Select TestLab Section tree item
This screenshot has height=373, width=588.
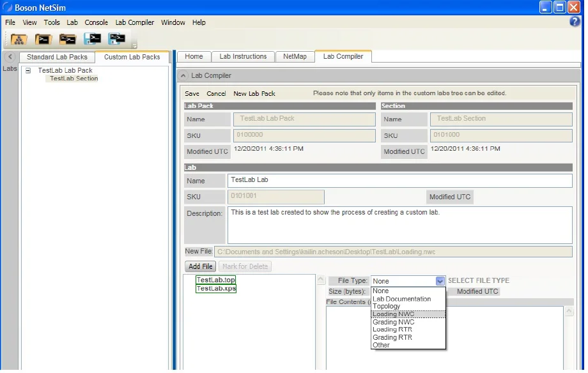click(74, 79)
